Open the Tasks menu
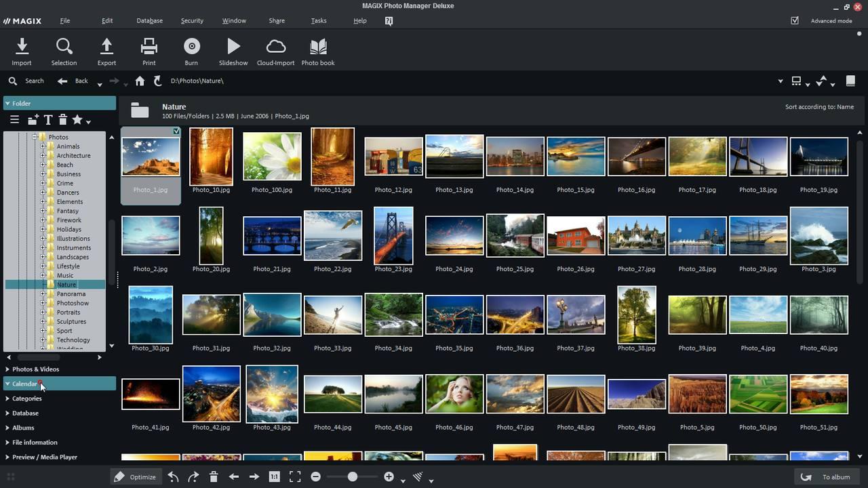The height and width of the screenshot is (488, 868). [x=318, y=21]
